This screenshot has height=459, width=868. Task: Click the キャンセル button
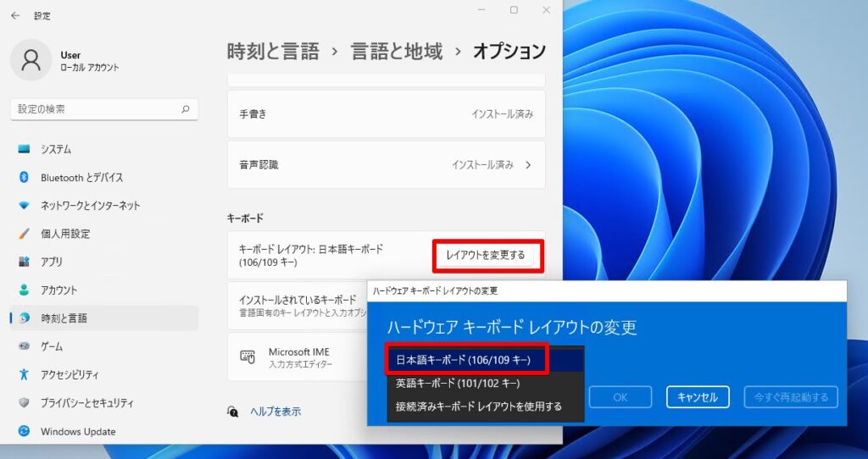698,397
